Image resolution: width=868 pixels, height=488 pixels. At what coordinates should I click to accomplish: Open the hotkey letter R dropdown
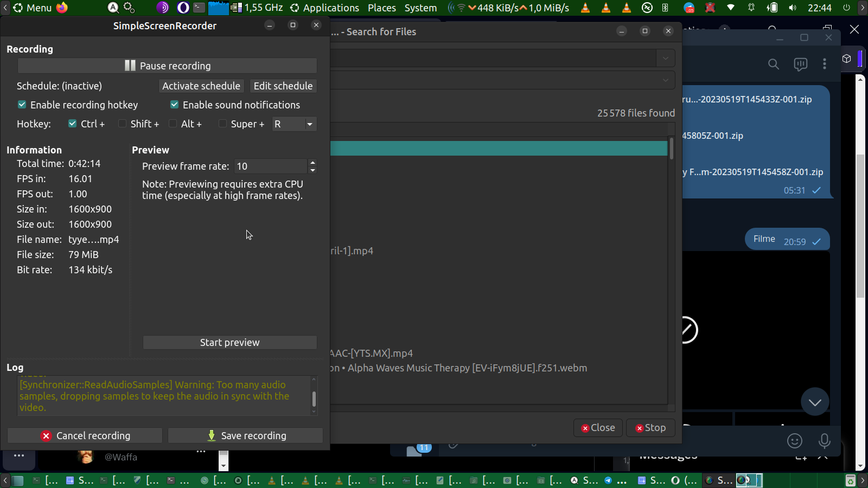click(309, 124)
